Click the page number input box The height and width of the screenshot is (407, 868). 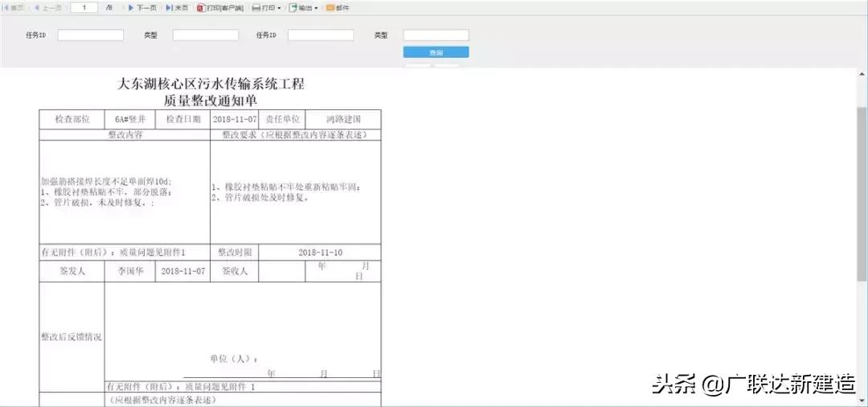84,8
